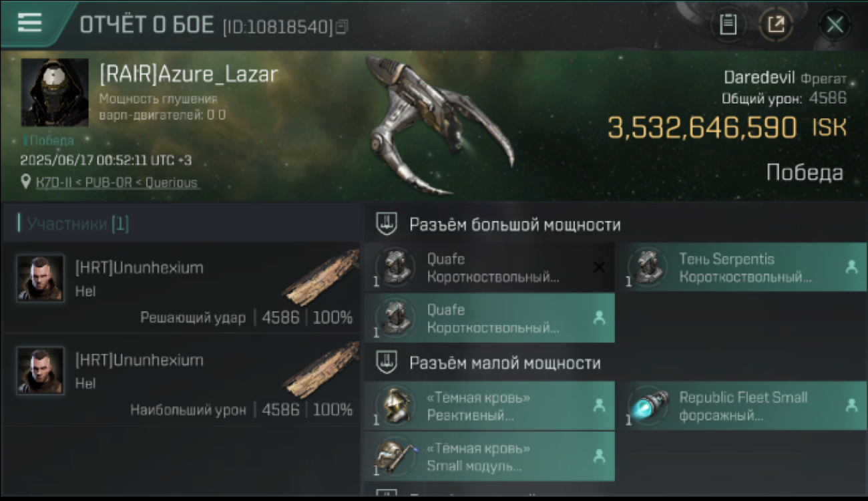This screenshot has width=868, height=501.
Task: Close the battle report window
Action: [x=835, y=25]
